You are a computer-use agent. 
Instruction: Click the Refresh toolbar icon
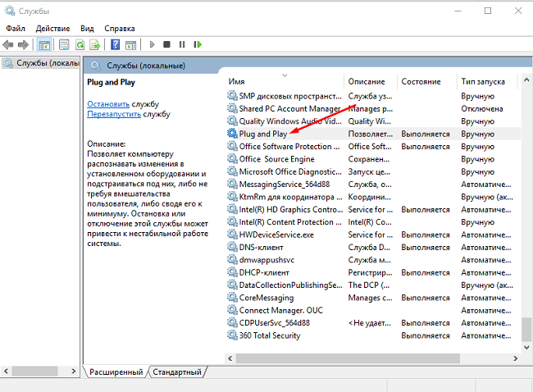coord(80,44)
